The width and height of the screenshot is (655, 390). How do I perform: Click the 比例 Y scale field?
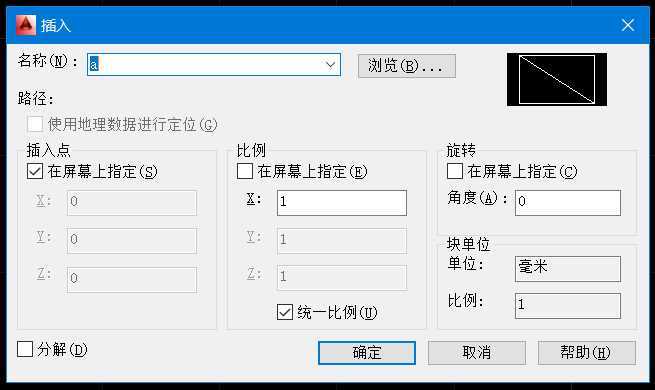(x=342, y=241)
